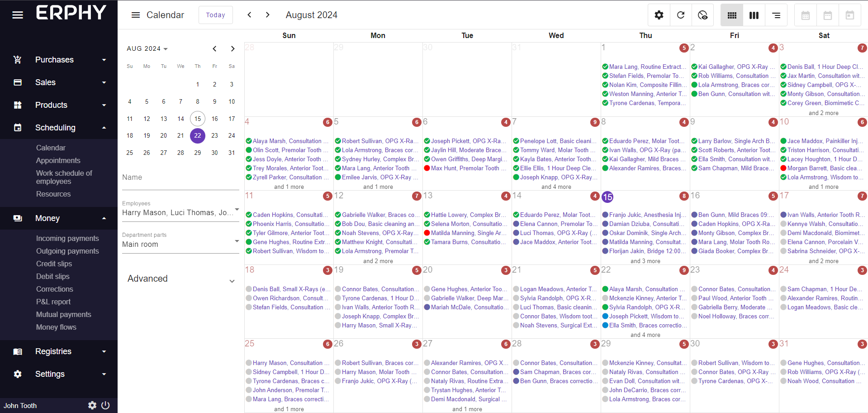Open user settings gear beside John Tooth
868x413 pixels.
coord(92,405)
